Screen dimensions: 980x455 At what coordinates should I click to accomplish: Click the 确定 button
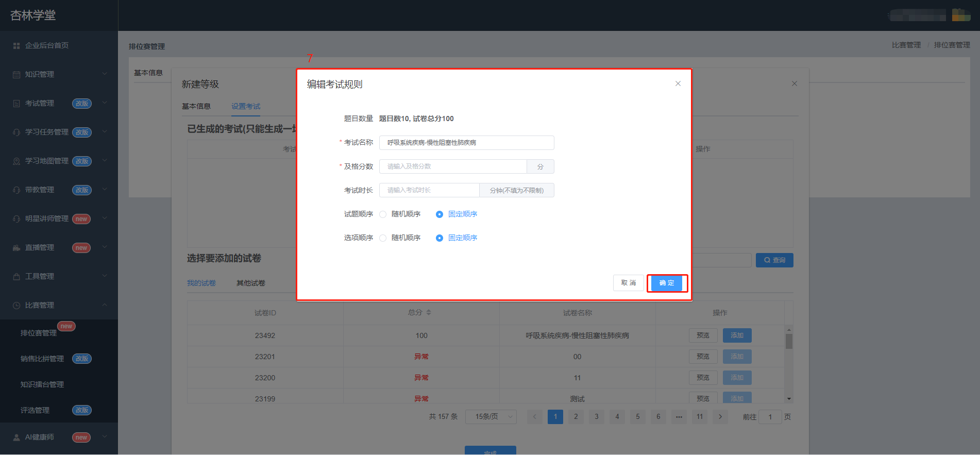click(667, 283)
